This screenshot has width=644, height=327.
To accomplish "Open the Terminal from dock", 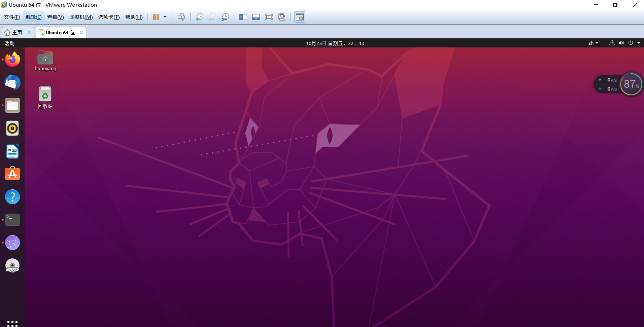I will pos(12,220).
